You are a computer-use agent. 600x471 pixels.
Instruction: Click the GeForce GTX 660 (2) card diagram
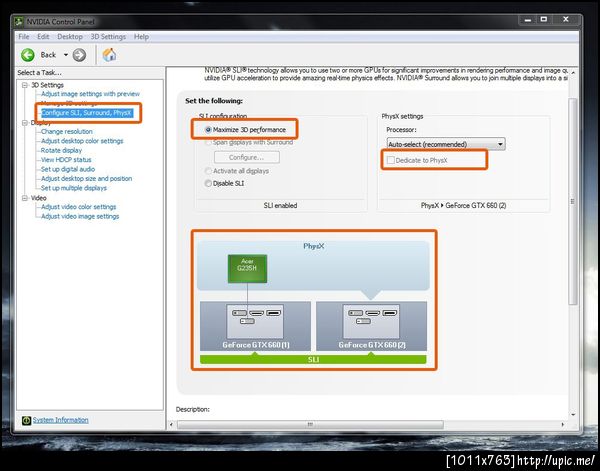pos(371,326)
